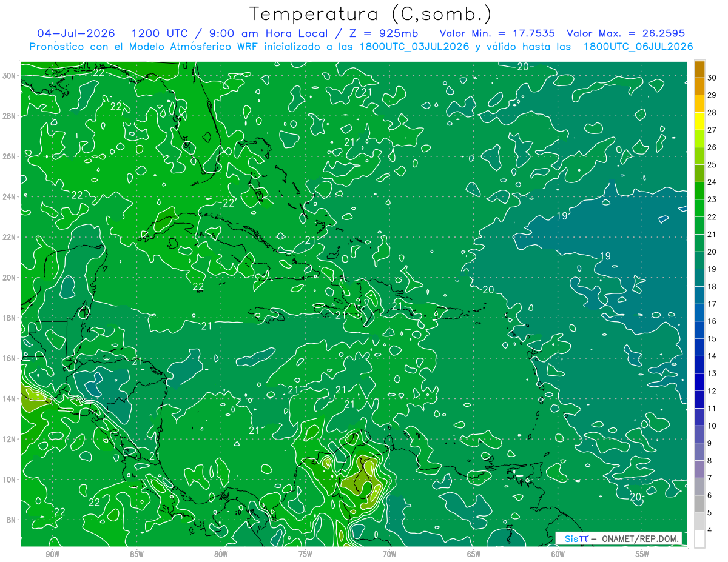This screenshot has height=562, width=728.
Task: Click the value 24 on the color scale
Action: point(712,182)
